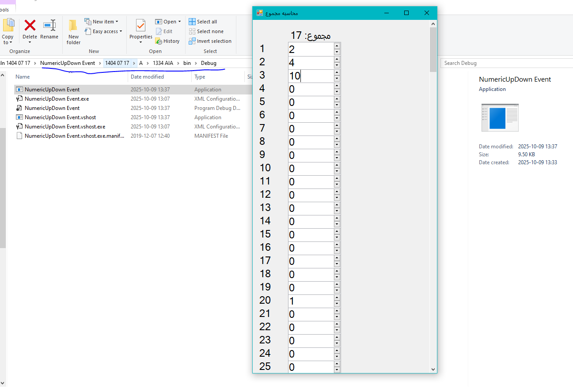The image size is (573, 392).
Task: Decrease value of row 20 with down arrow
Action: 337,304
